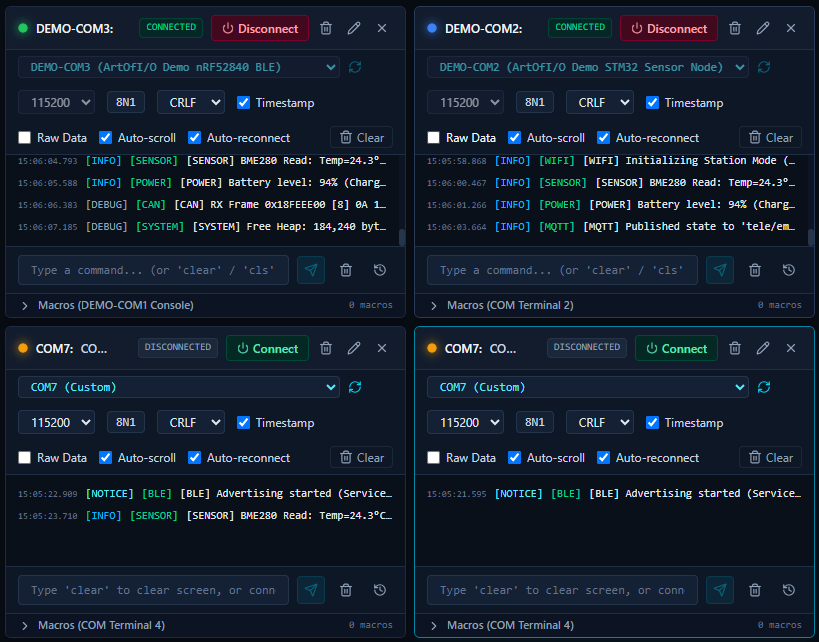This screenshot has width=819, height=642.
Task: Enable Raw Data in the lower-right COM7 panel
Action: click(434, 458)
